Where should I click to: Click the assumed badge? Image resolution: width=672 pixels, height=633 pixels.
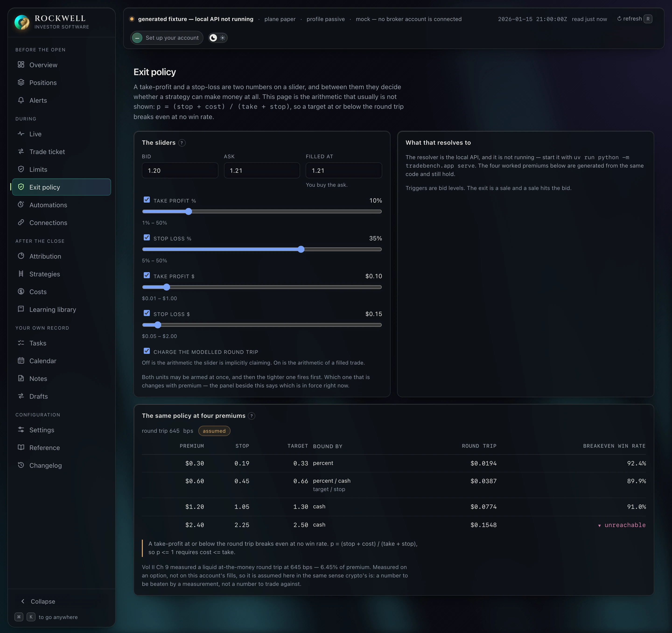pos(214,431)
